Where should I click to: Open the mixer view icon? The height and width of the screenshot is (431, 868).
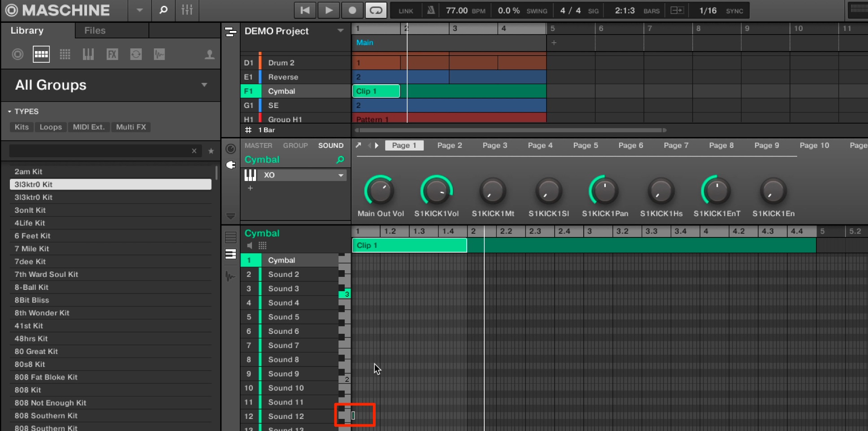pos(187,10)
